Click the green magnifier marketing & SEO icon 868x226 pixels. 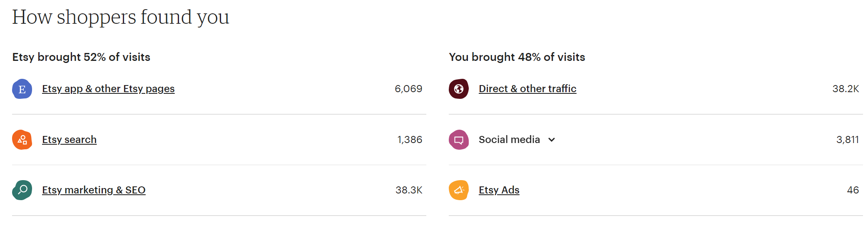click(22, 190)
